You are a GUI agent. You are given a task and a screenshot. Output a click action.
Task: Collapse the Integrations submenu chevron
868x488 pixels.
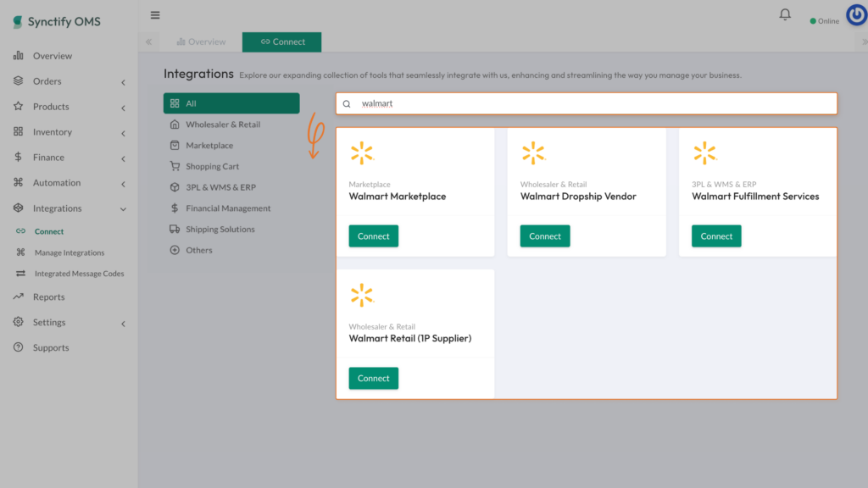[124, 209]
